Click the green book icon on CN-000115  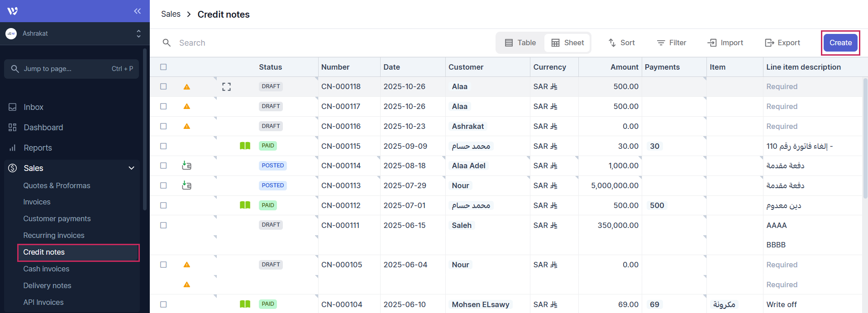click(245, 146)
